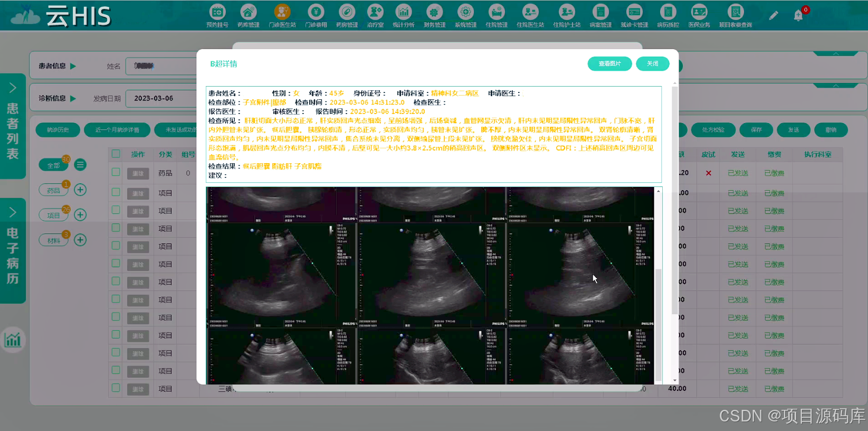Screen dimensions: 868x431
Task: Click the chart icon on left sidebar
Action: (x=13, y=339)
